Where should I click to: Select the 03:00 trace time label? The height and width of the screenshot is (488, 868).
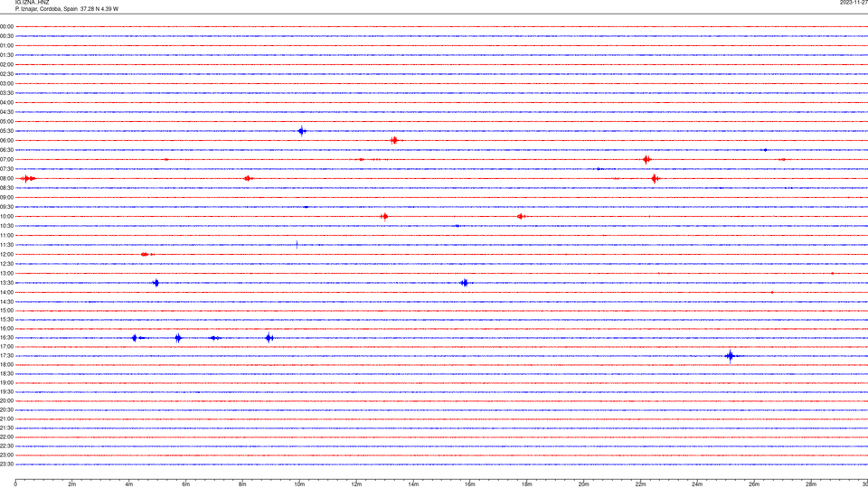tap(6, 83)
